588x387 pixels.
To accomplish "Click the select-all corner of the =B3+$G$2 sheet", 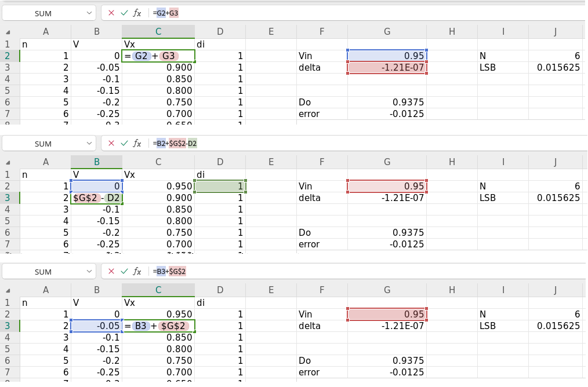I will pos(8,290).
